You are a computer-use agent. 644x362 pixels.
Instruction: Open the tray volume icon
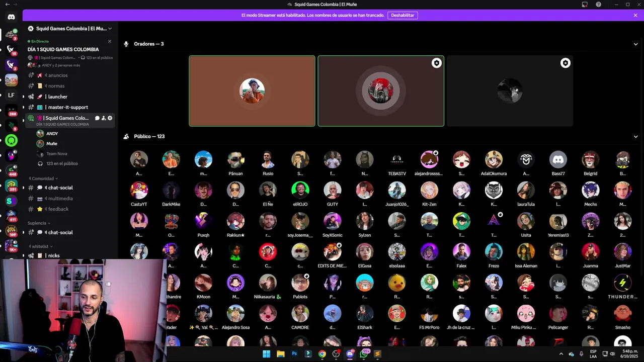pyautogui.click(x=612, y=354)
